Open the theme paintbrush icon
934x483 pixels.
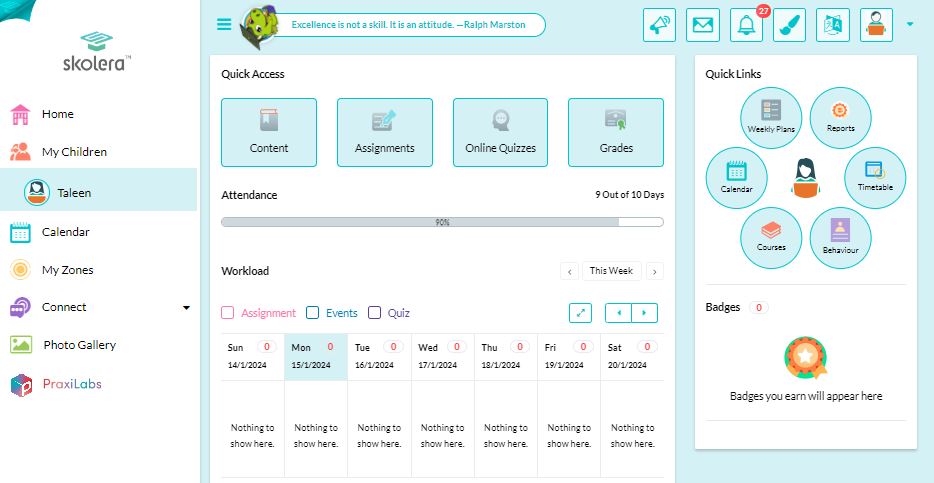coord(789,25)
